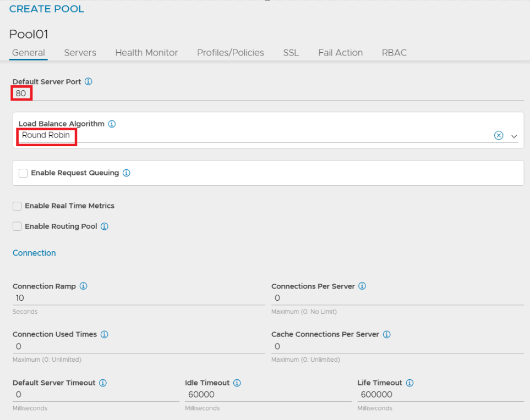Click the Seconds hint under Connection Ramp
Screen dimensions: 530x420
pos(25,312)
